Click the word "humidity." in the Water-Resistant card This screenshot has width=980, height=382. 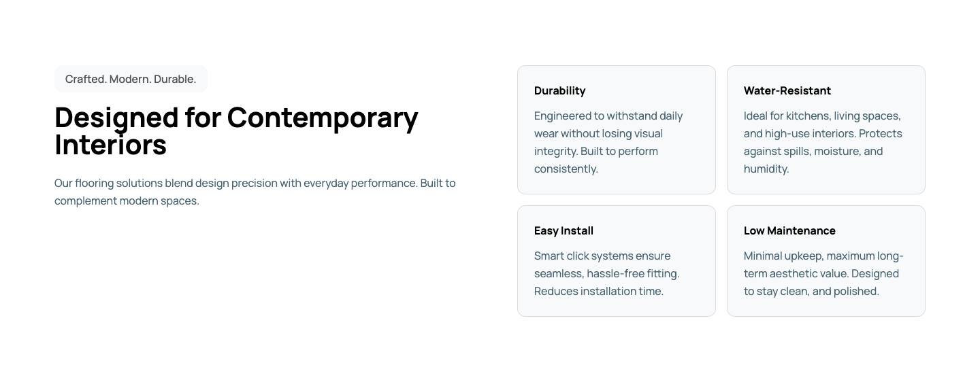pyautogui.click(x=766, y=169)
